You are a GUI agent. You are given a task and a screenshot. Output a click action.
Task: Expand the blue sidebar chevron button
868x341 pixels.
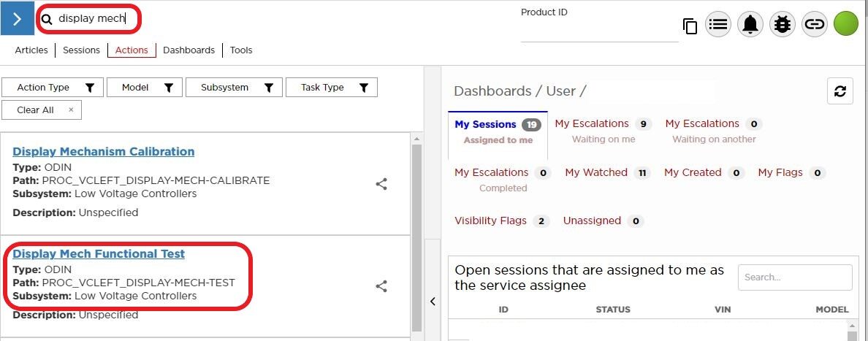pyautogui.click(x=18, y=18)
